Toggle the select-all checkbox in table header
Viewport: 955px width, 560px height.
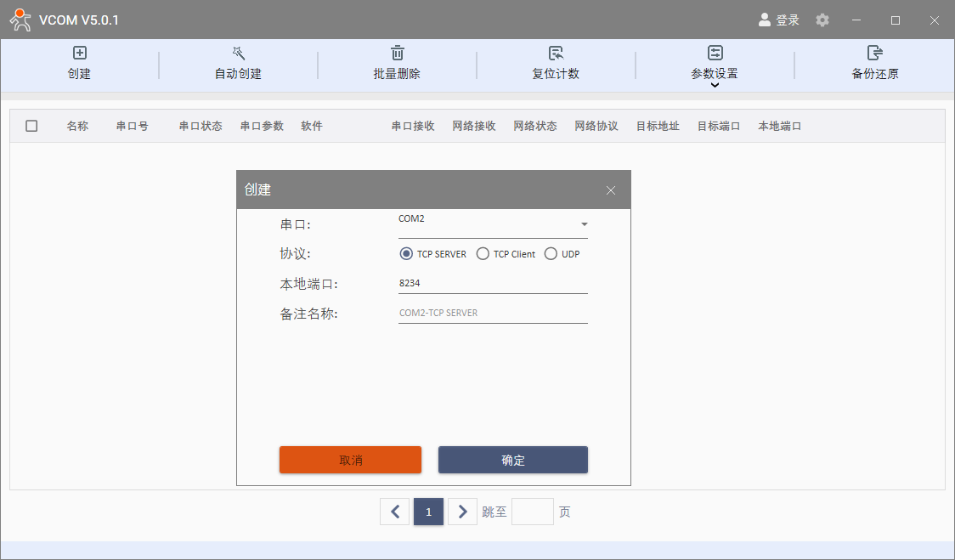(x=31, y=126)
